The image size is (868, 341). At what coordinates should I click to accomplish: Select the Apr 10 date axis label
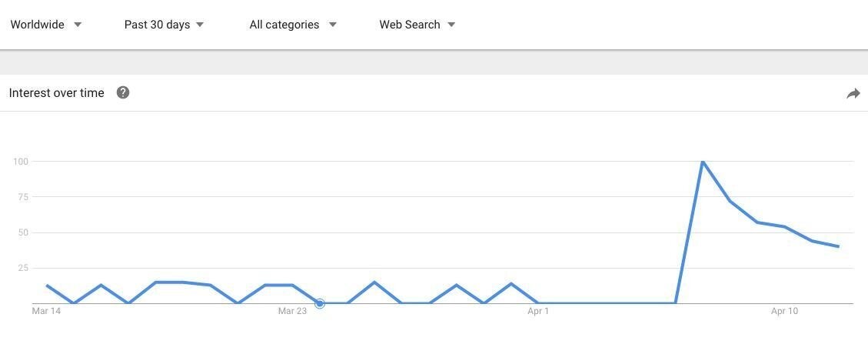pos(784,311)
